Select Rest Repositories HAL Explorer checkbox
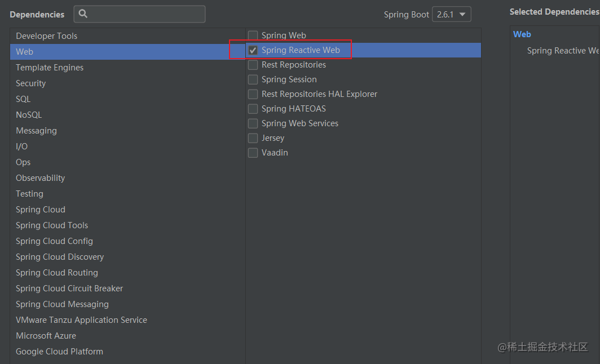600x364 pixels. point(253,94)
